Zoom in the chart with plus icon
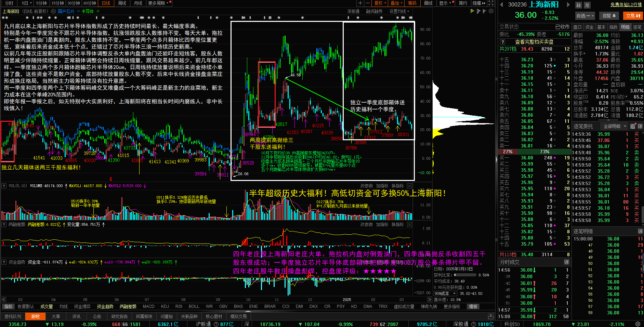 click(x=360, y=3)
